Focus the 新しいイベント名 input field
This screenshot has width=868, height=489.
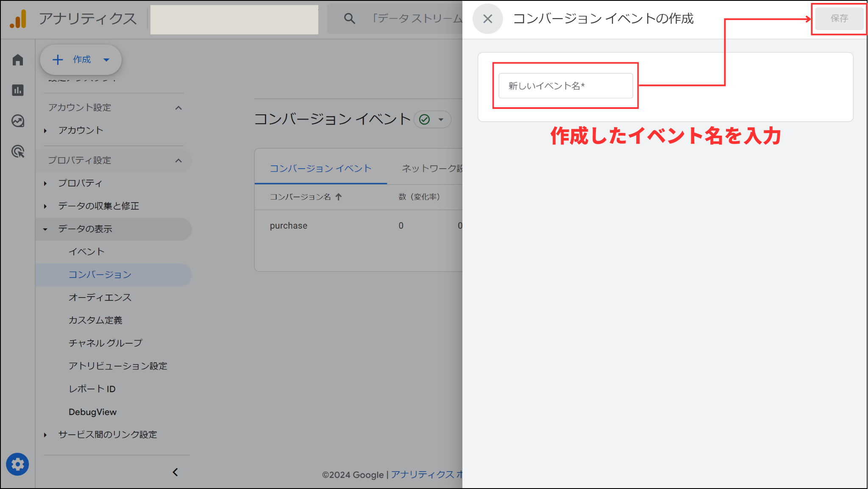[565, 86]
